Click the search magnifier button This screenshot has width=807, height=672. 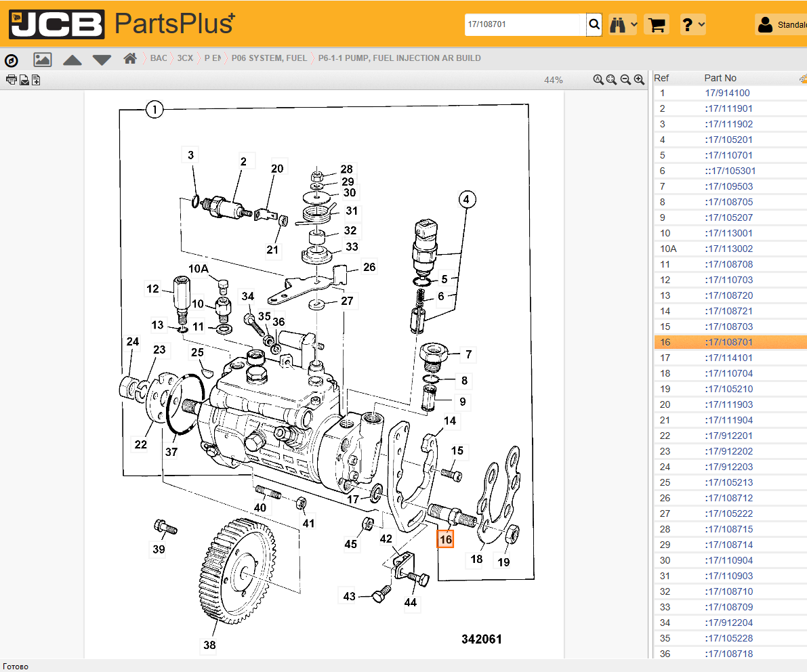point(594,25)
